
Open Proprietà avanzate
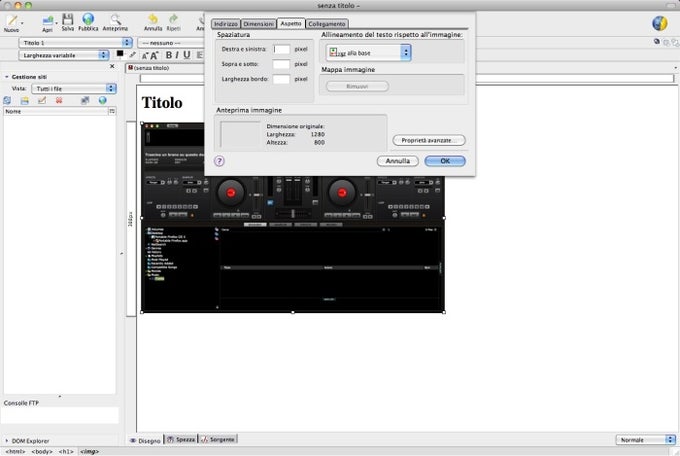tap(428, 140)
